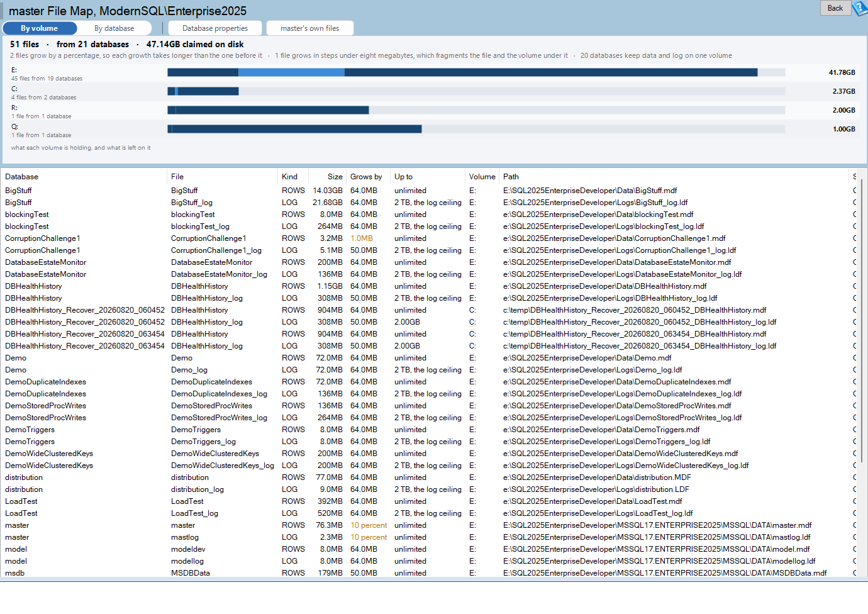
Task: Select the Demo_log file row
Action: 428,370
